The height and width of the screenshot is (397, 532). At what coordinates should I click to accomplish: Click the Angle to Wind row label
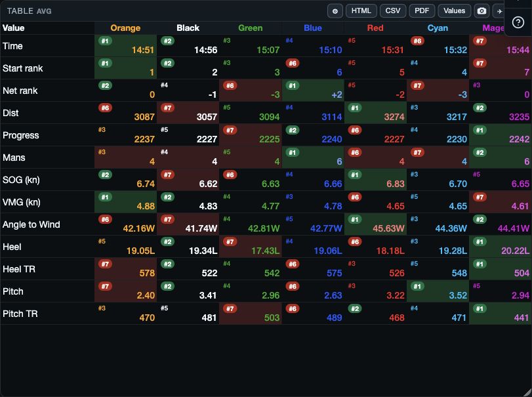[31, 224]
